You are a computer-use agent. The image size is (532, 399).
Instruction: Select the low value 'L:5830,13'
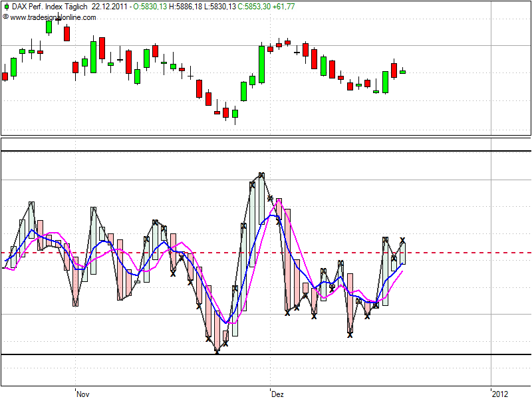coord(220,7)
